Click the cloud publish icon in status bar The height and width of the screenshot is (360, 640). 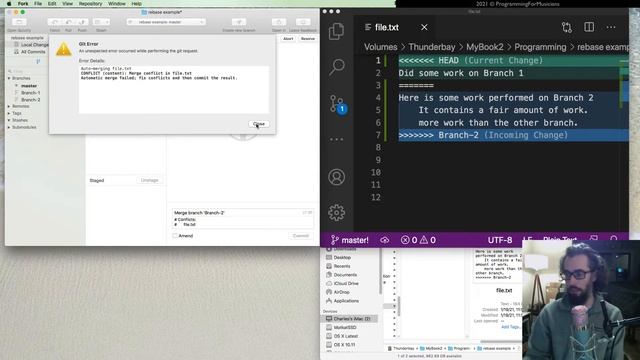384,240
